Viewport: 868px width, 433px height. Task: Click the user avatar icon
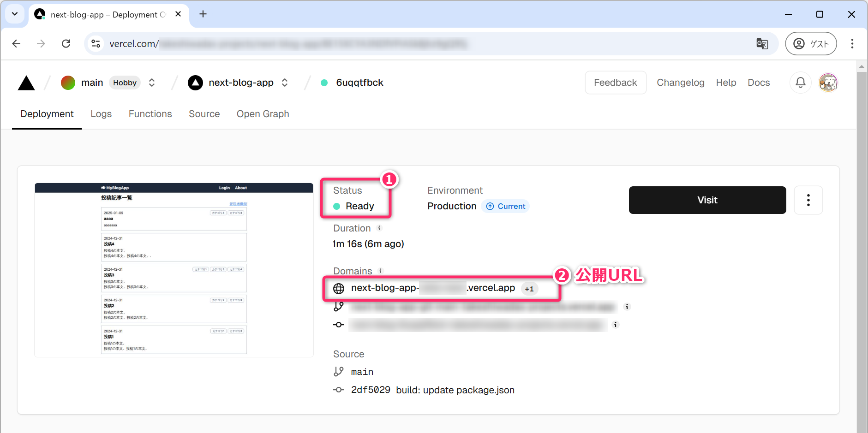point(828,83)
